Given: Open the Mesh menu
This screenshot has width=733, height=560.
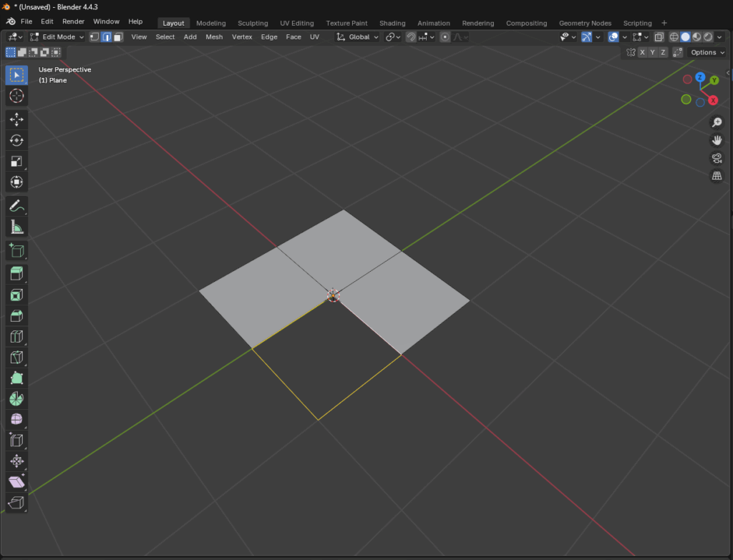Looking at the screenshot, I should click(x=214, y=37).
